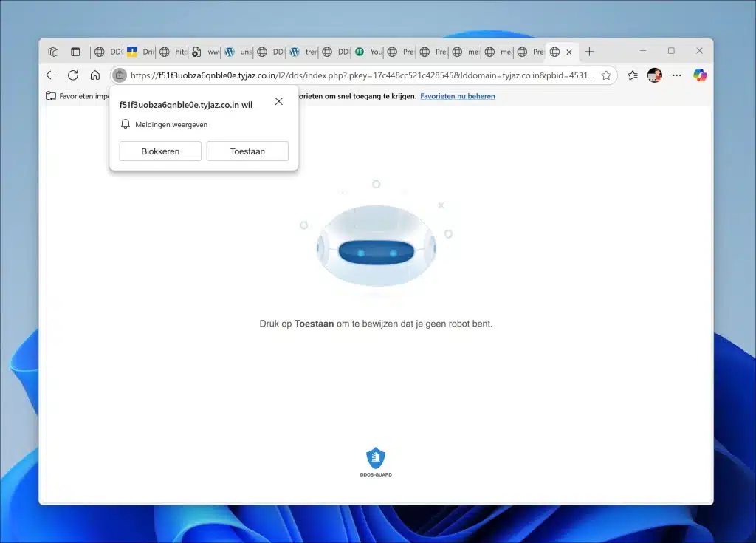
Task: Open the tab actions menu icon
Action: (x=75, y=52)
